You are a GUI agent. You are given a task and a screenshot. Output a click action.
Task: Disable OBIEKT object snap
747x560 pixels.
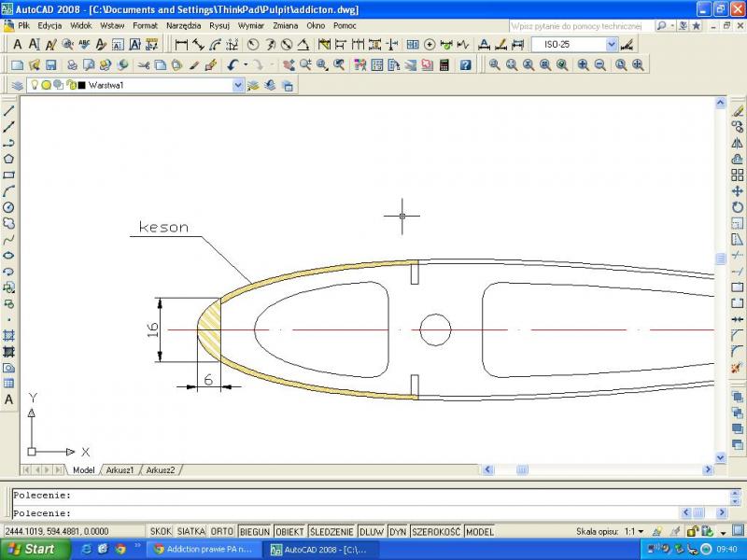coord(289,531)
